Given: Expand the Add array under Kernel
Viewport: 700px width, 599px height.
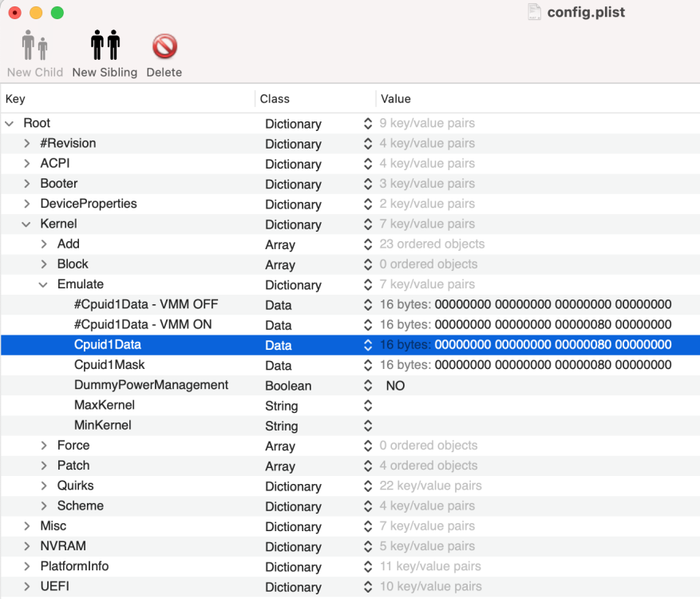Looking at the screenshot, I should pos(44,244).
